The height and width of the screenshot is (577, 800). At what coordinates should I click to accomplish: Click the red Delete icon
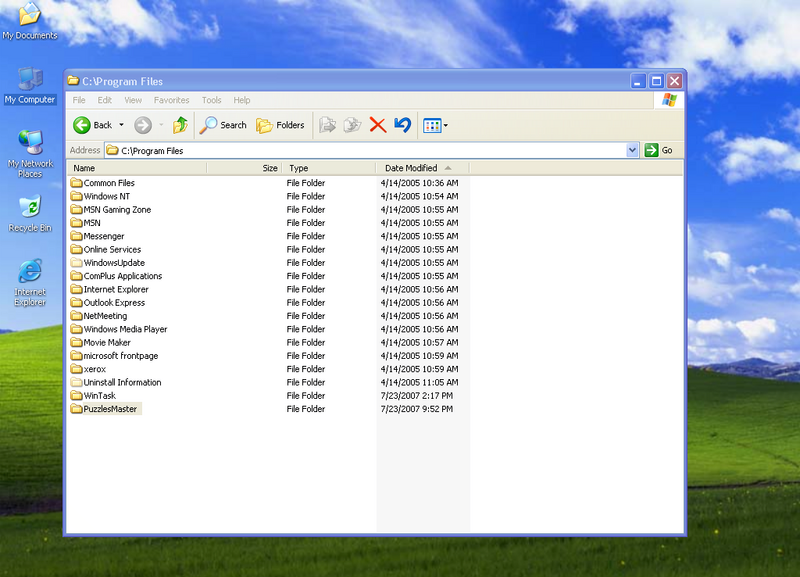point(378,125)
